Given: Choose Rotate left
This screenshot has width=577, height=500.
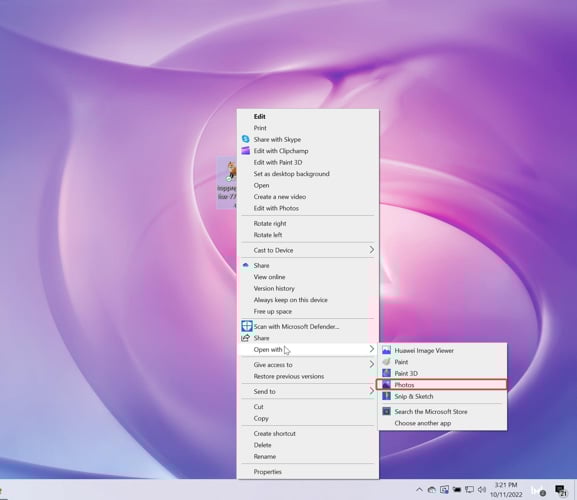Looking at the screenshot, I should (308, 235).
